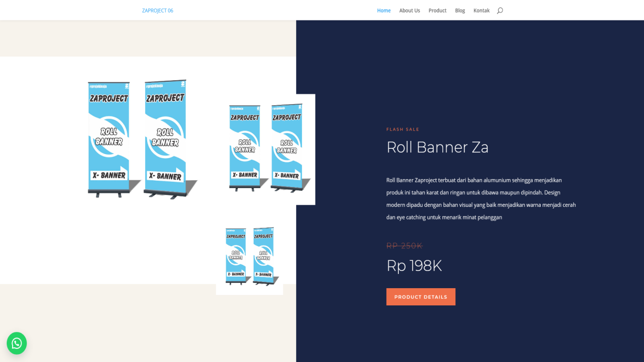
Task: Click the PRODUCT DETAILS button
Action: [421, 297]
